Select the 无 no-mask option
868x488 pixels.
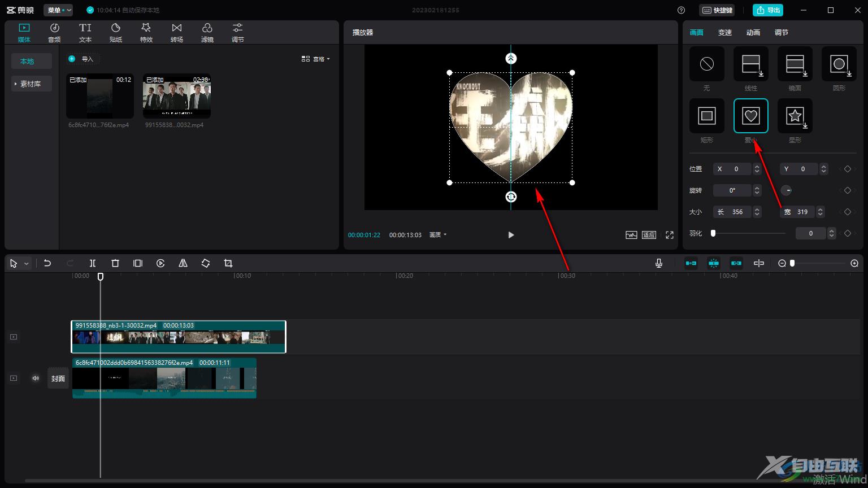pos(707,64)
